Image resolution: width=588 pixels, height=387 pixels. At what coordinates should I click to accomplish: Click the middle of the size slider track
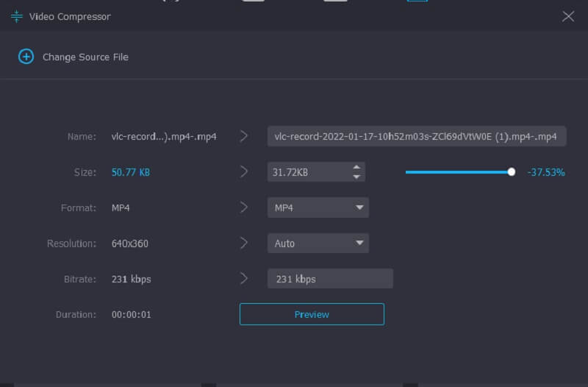(x=459, y=172)
